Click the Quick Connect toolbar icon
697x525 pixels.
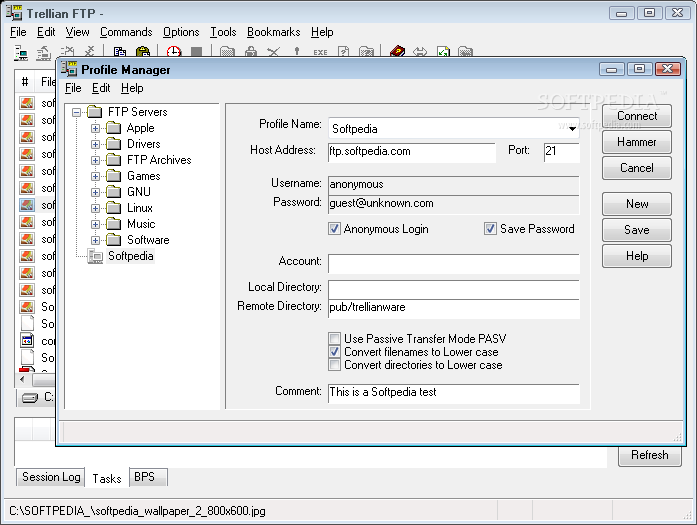(x=43, y=52)
